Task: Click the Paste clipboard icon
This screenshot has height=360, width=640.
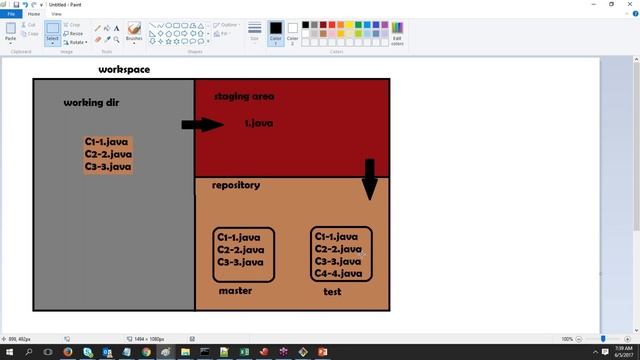Action: 11,28
